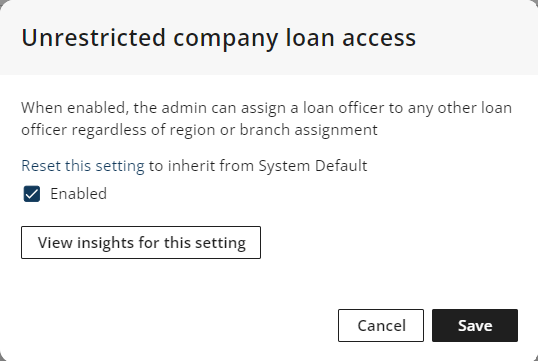This screenshot has height=361, width=538.
Task: Confirm changes with the black Save button
Action: [475, 325]
